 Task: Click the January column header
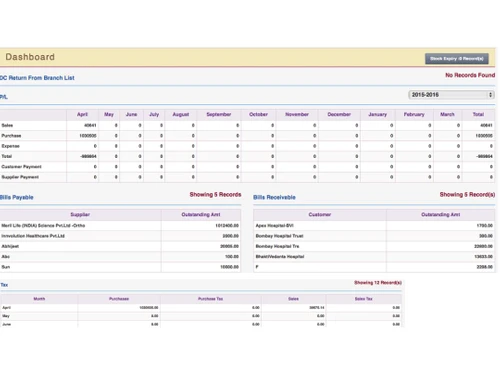(378, 114)
